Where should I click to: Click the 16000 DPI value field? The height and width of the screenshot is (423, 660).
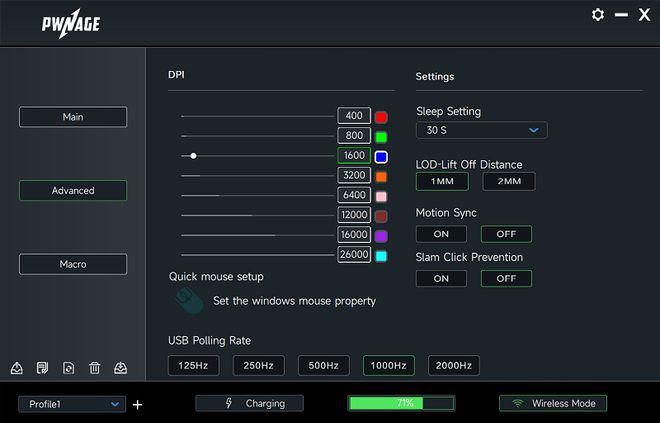point(354,234)
